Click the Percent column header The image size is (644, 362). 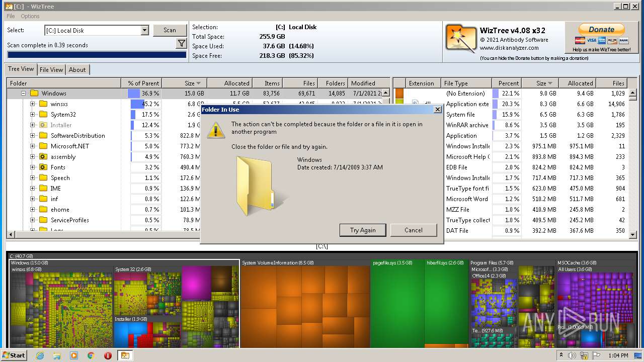(x=507, y=83)
